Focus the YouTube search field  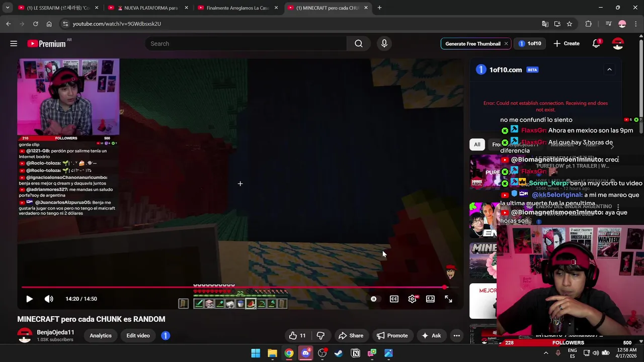247,44
